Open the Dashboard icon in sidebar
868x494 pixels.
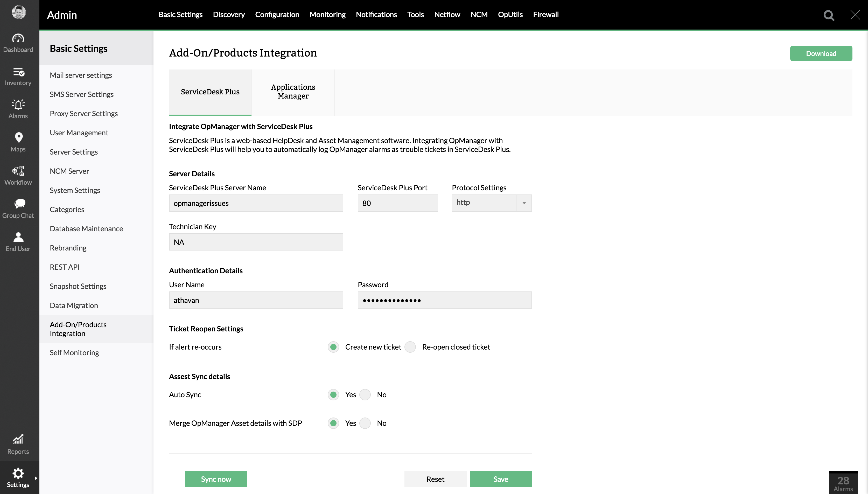coord(18,39)
